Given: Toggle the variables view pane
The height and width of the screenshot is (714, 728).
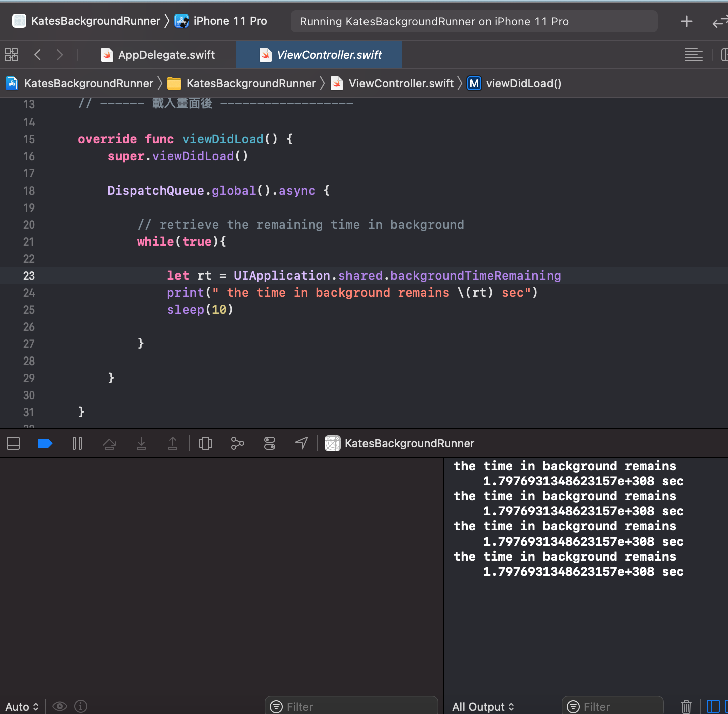Looking at the screenshot, I should point(713,706).
